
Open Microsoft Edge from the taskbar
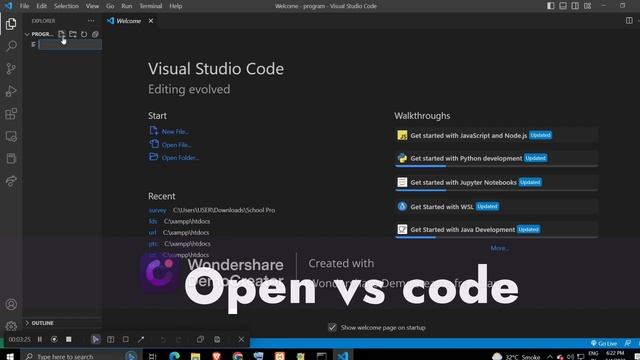[174, 356]
